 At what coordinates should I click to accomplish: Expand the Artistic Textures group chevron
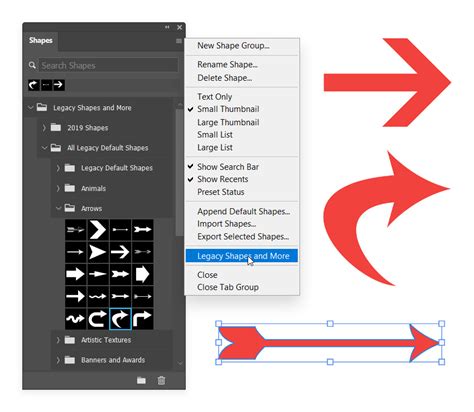[58, 340]
